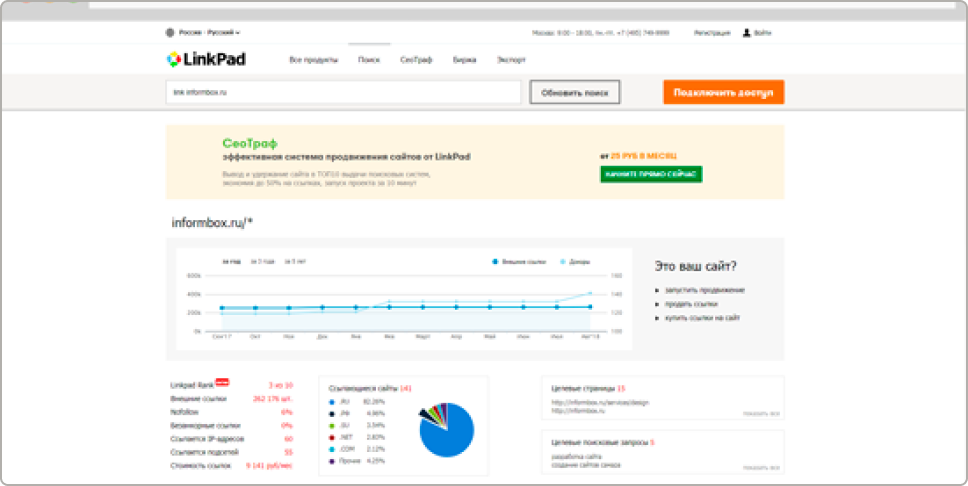This screenshot has height=486, width=968.
Task: Click the Ссылающиеся сайты count 141
Action: click(406, 388)
